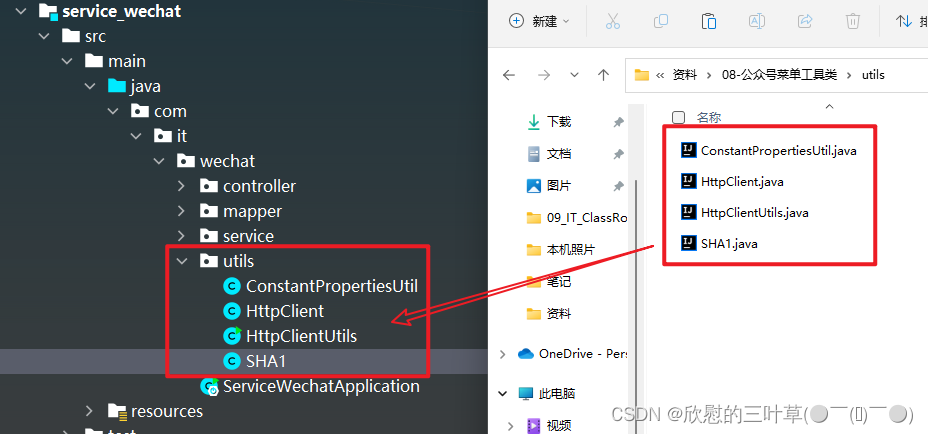This screenshot has width=928, height=434.
Task: Sort files by 名称 column header
Action: (708, 117)
